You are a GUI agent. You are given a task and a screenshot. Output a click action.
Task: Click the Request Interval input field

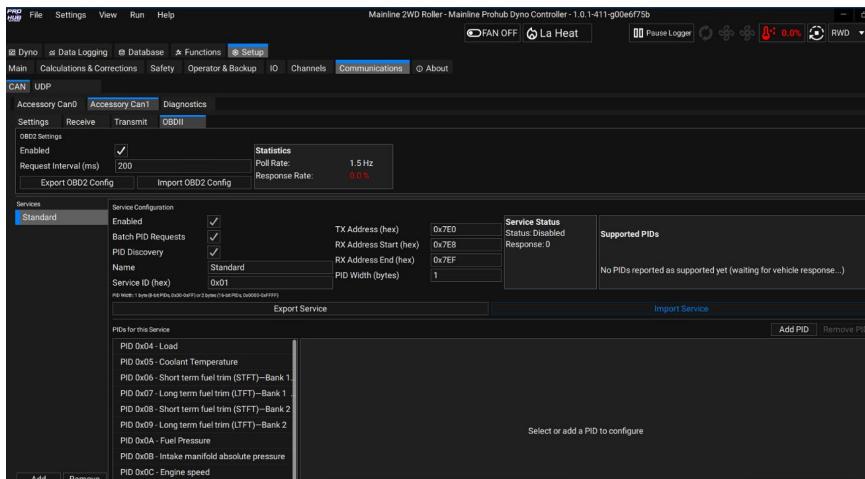(x=180, y=166)
